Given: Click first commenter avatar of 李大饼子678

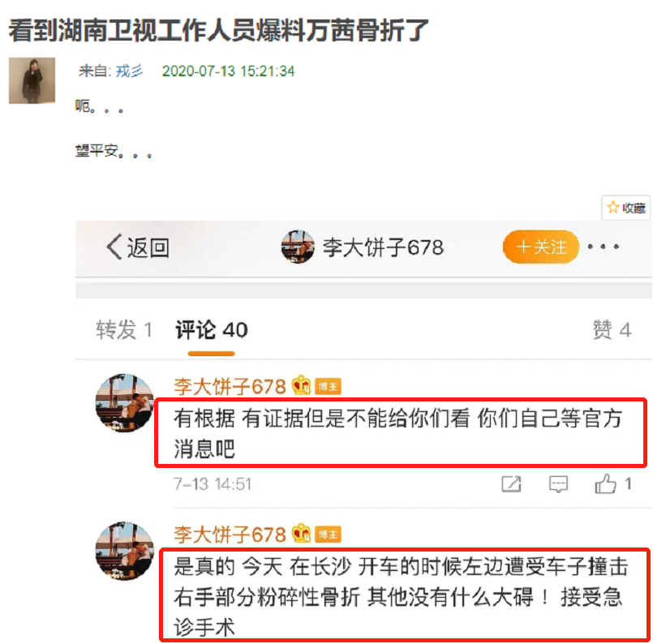Looking at the screenshot, I should point(125,403).
